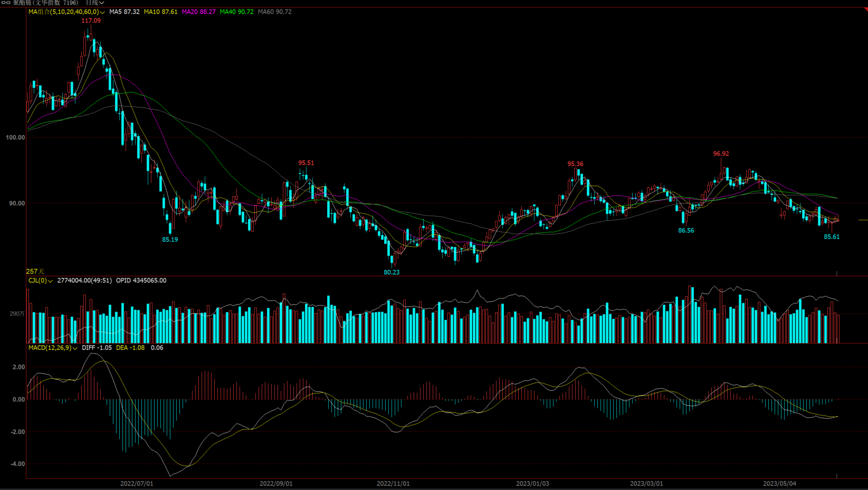This screenshot has height=490, width=868.
Task: Select the MA5 87.32 legend label
Action: [125, 12]
